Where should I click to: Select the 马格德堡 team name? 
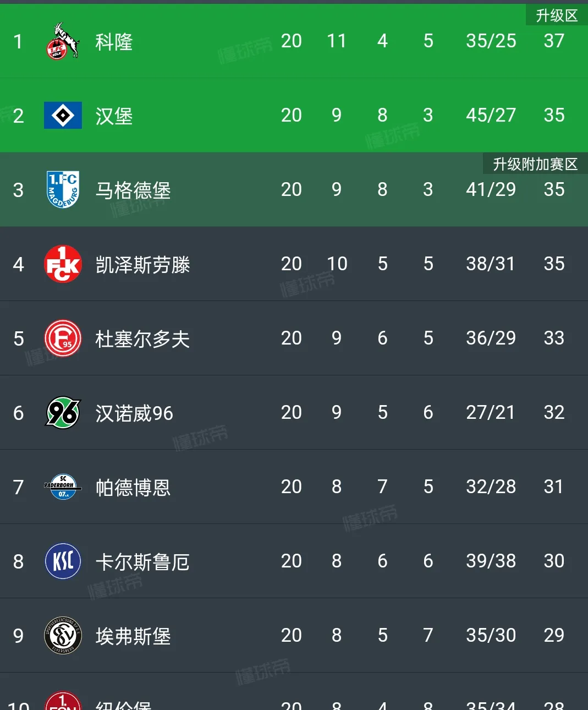click(133, 190)
